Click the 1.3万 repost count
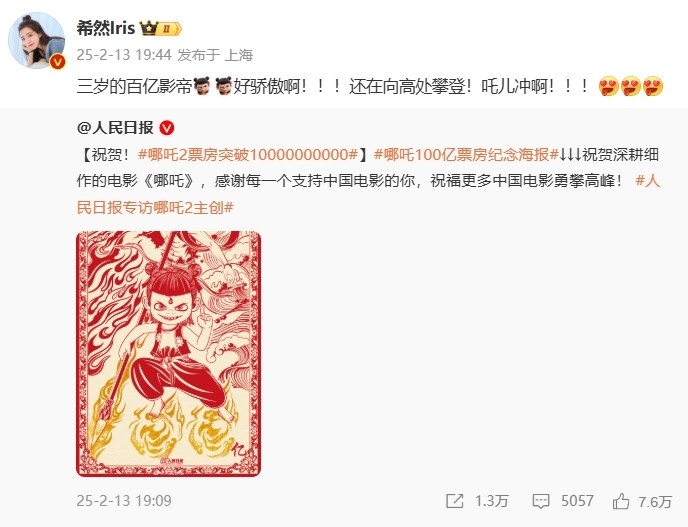The height and width of the screenshot is (527, 688). click(491, 501)
